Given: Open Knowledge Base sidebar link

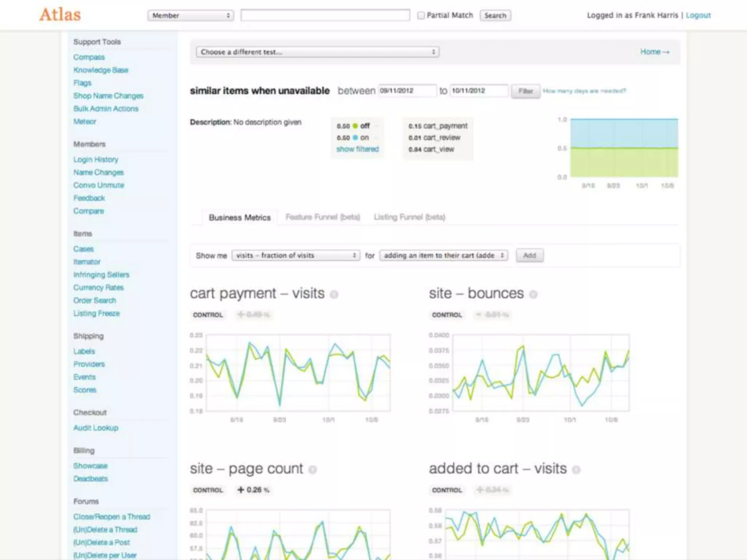Looking at the screenshot, I should [x=101, y=70].
